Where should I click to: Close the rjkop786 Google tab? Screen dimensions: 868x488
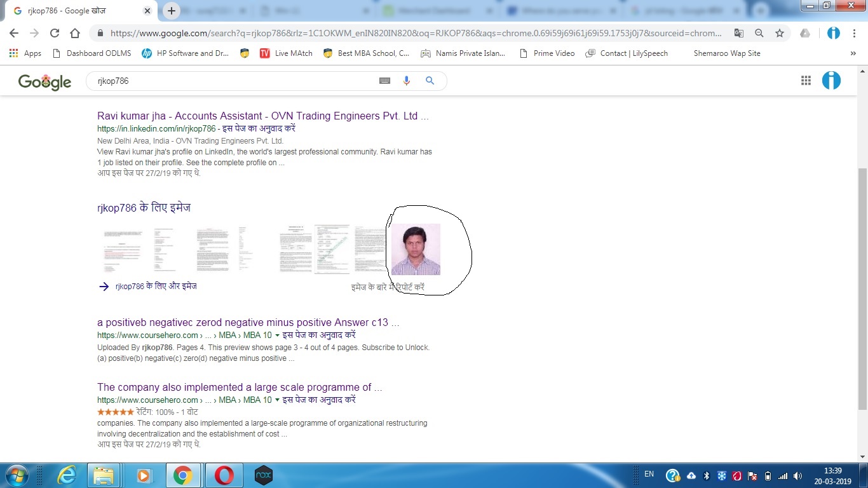tap(147, 11)
